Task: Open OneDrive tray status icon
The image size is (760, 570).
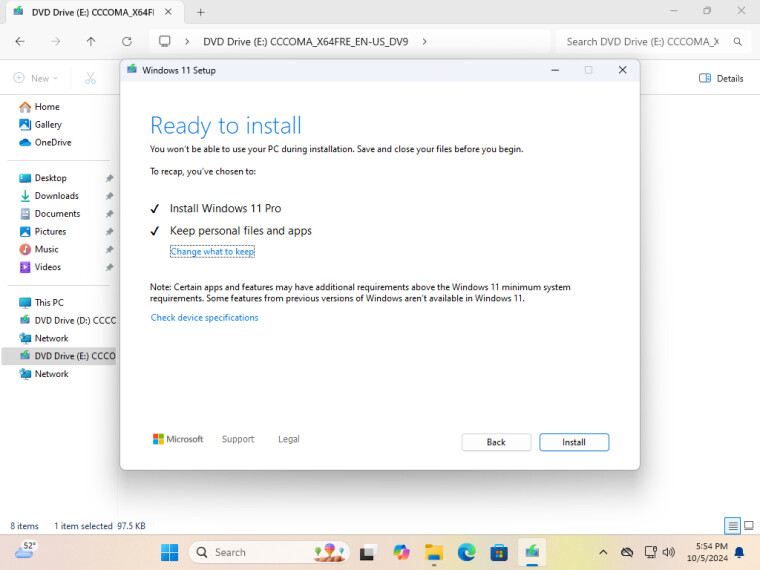Action: tap(627, 552)
